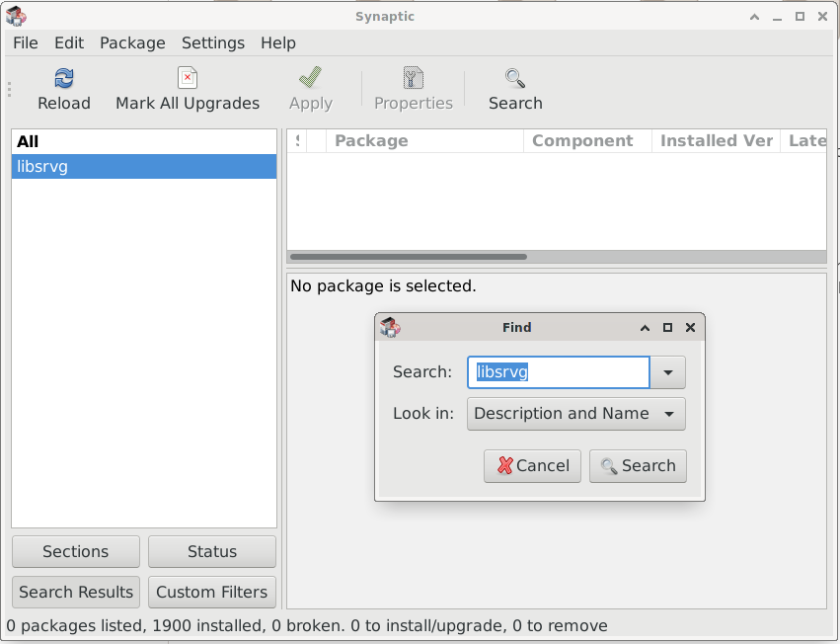Click the Reload toolbar icon
Image resolution: width=840 pixels, height=644 pixels.
coord(64,78)
